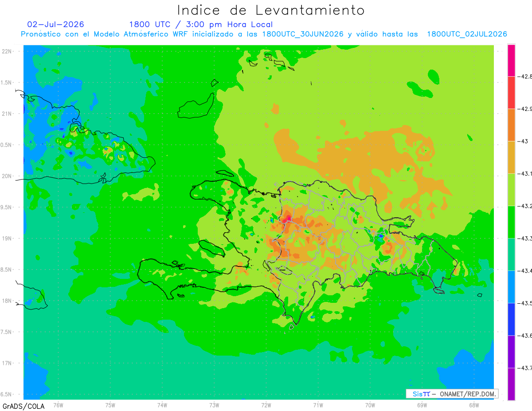Click the legend value -43.7
Viewport: 532px width, 411px height.
(x=525, y=368)
